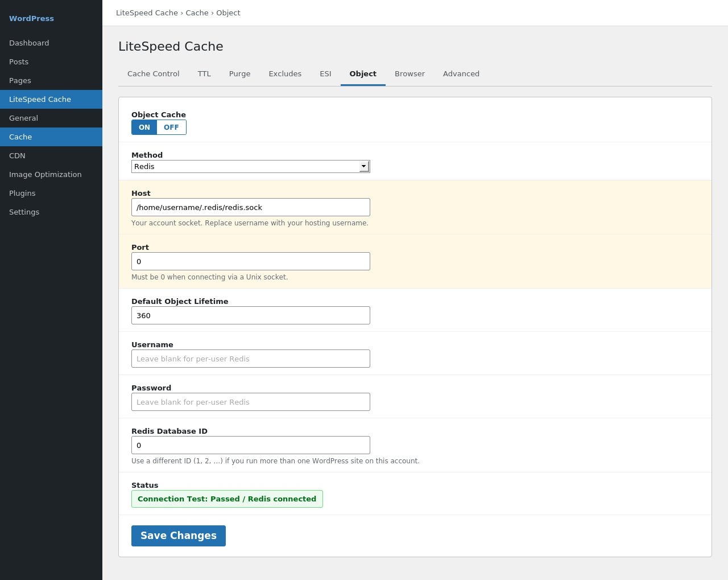Click the LiteSpeed Cache page heading

[x=171, y=46]
